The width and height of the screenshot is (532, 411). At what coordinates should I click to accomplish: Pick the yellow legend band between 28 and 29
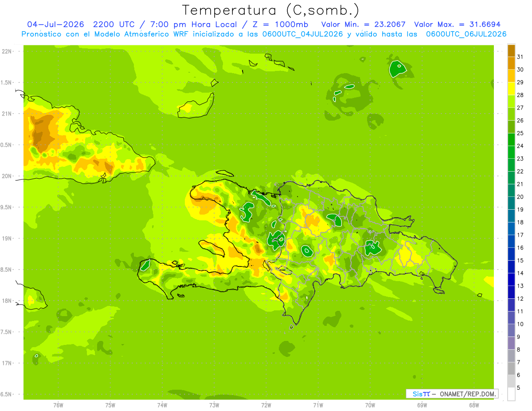coord(511,89)
